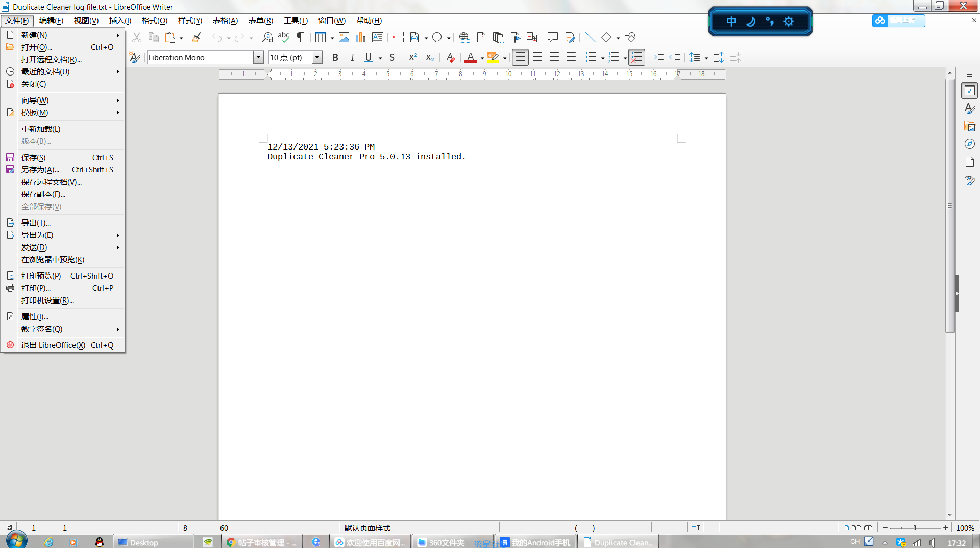Open 最近的文档(U) submenu
980x548 pixels.
coord(63,72)
